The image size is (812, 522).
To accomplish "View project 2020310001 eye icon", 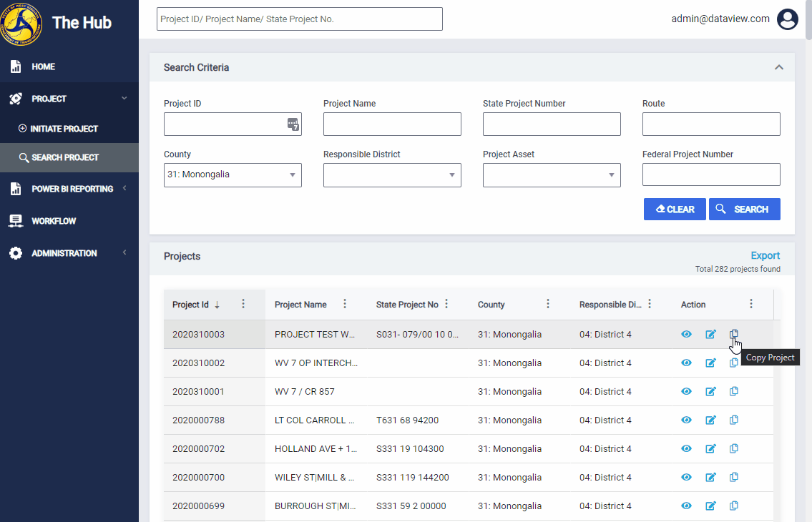I will (x=686, y=391).
